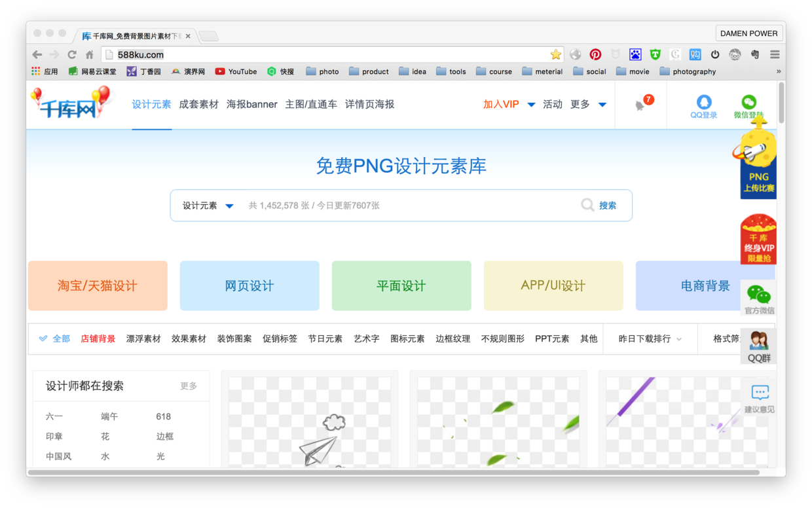Open the QQ群 side icon
812x508 pixels.
[x=759, y=347]
